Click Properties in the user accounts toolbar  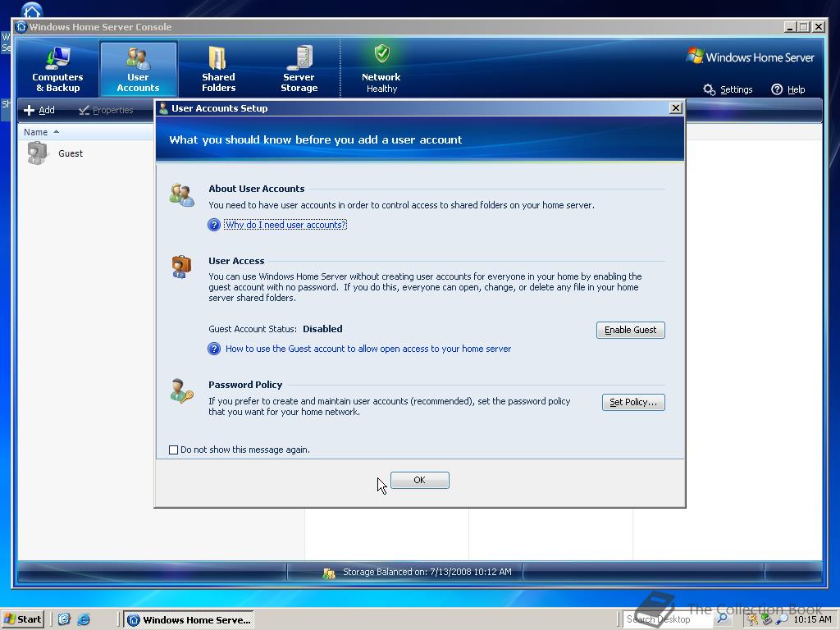106,110
